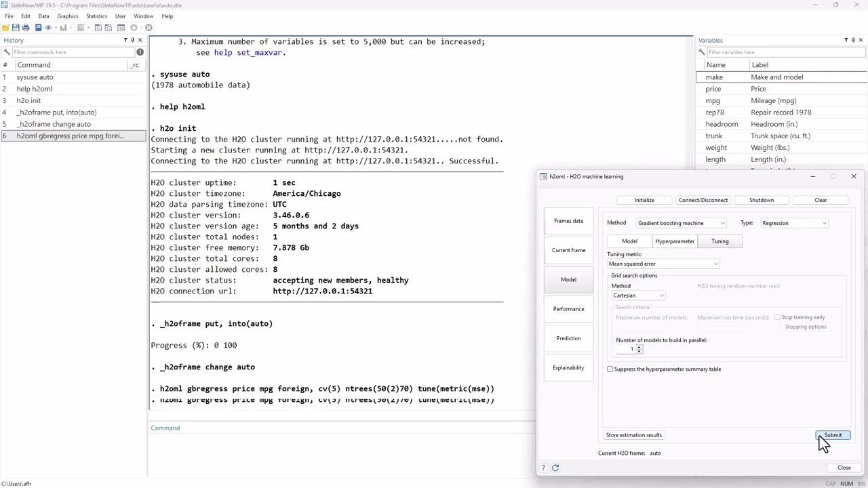Open the Variables Manager icon
Image resolution: width=868 pixels, height=488 pixels.
pyautogui.click(x=121, y=28)
